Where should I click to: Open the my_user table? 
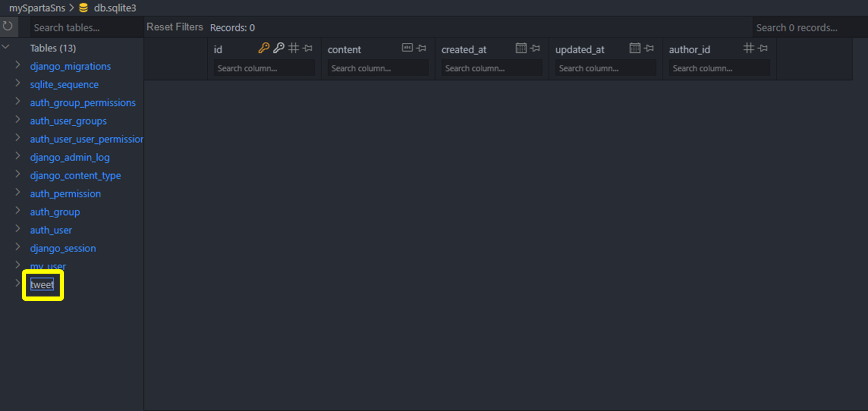point(48,266)
